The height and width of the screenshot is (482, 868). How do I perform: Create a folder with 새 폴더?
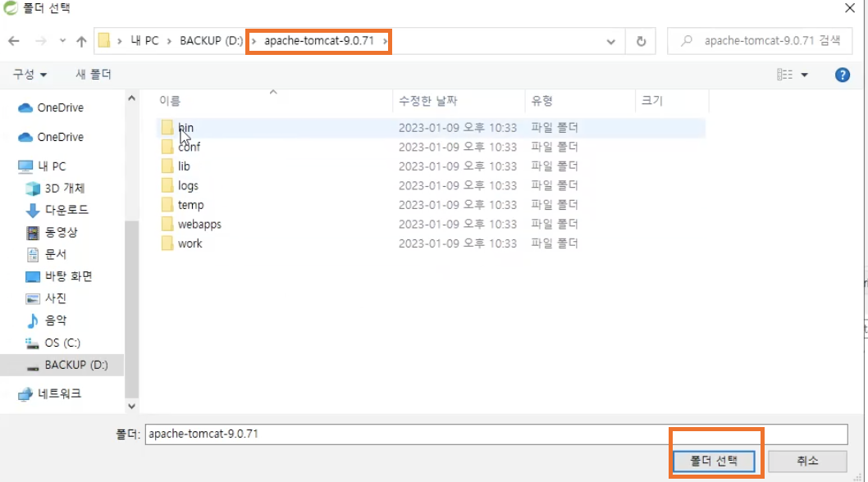tap(93, 74)
